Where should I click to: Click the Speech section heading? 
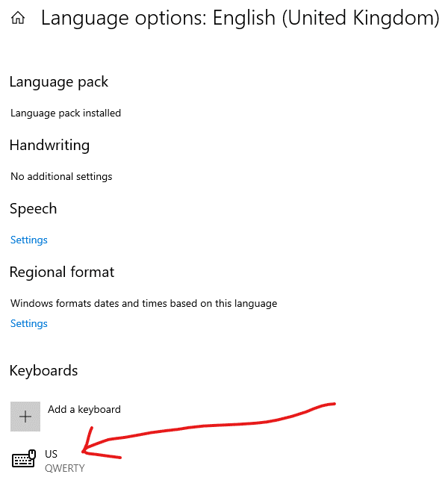click(x=34, y=209)
